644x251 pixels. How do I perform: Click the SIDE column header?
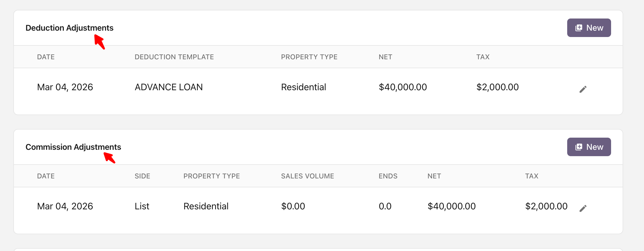click(x=142, y=176)
